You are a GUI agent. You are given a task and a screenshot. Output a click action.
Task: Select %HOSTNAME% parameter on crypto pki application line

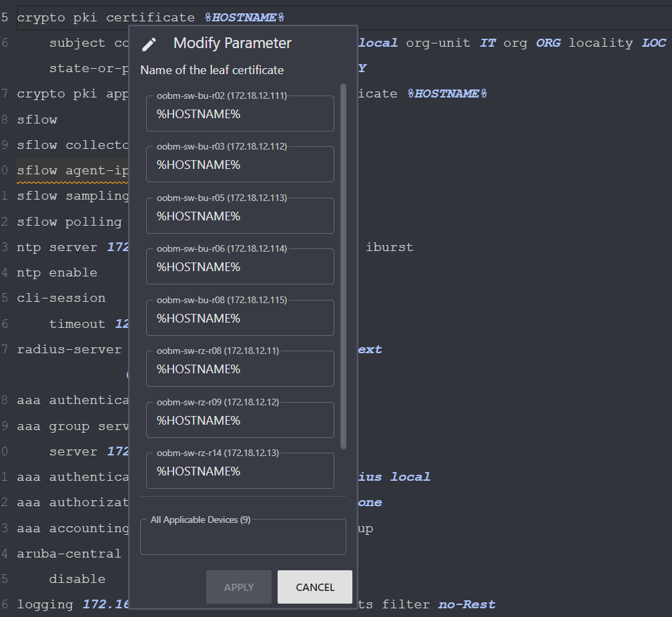point(447,94)
